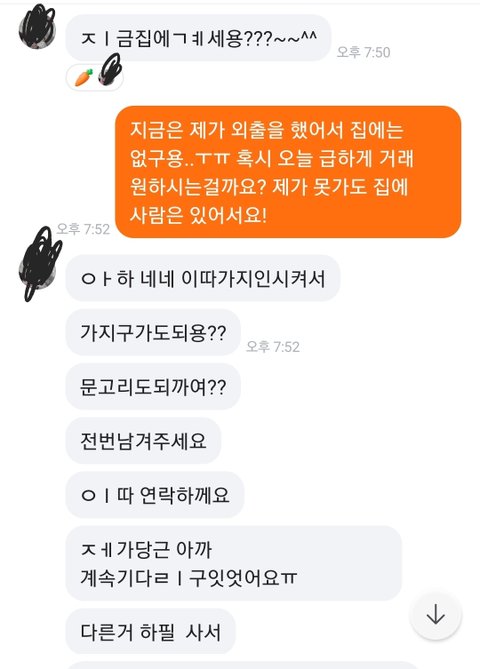480x669 pixels.
Task: Tap the message 'ㅇㅏ하 네네 이따가지인시켜서'
Action: click(203, 278)
